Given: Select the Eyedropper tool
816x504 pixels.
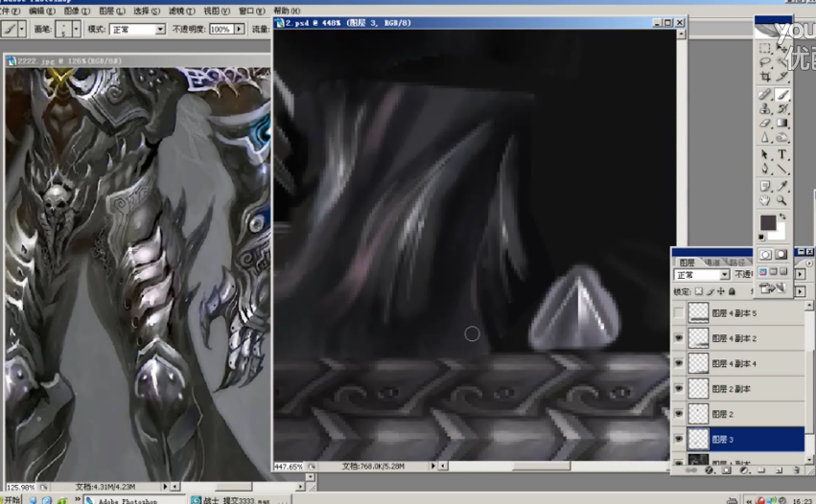Looking at the screenshot, I should [x=781, y=186].
